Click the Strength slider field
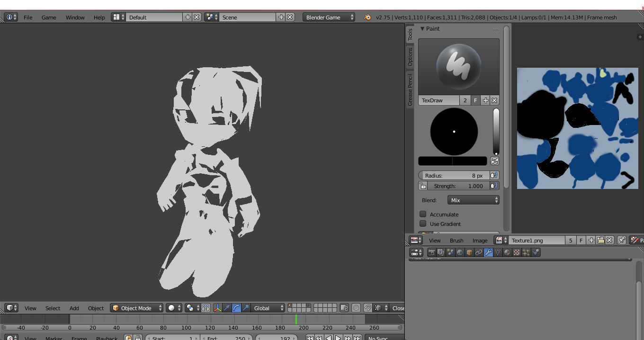644x340 pixels. (458, 186)
